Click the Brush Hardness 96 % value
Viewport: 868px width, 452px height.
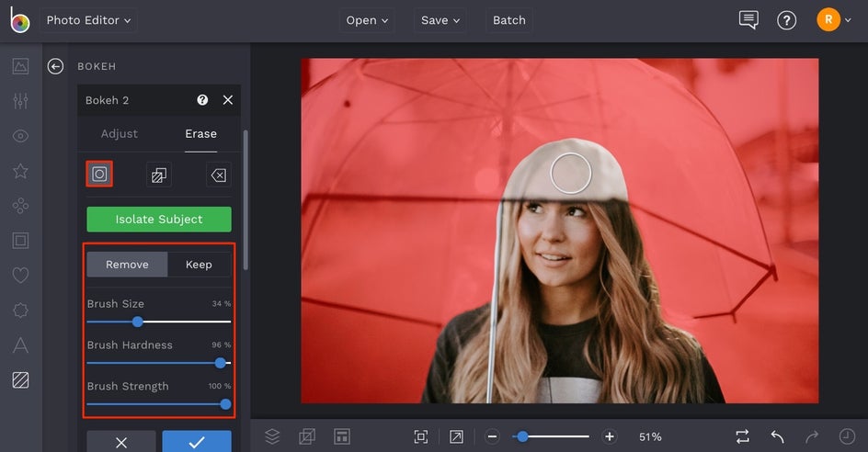(222, 345)
